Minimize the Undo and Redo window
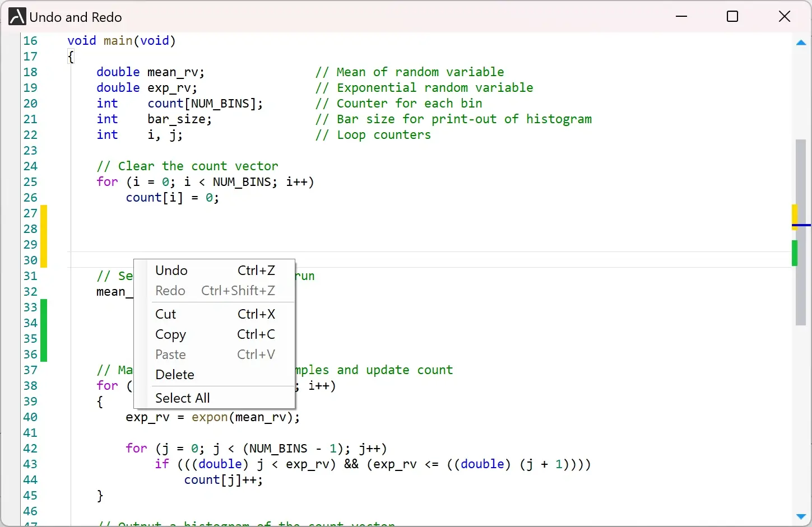812x527 pixels. click(681, 17)
